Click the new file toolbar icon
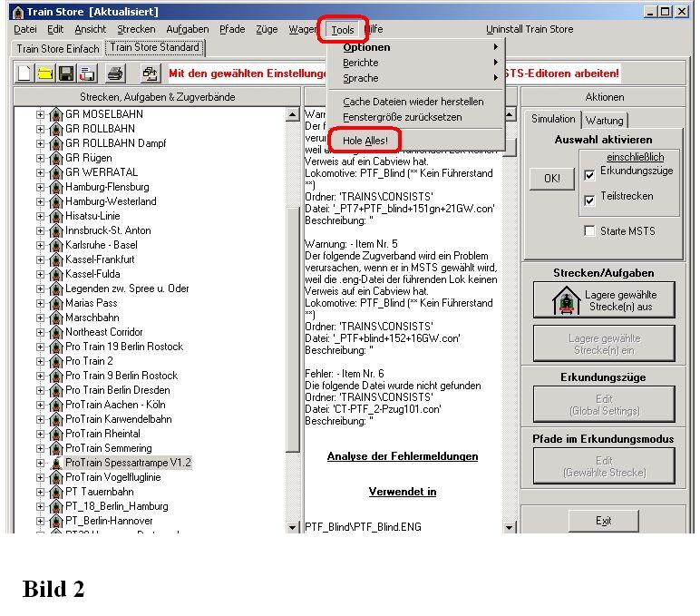This screenshot has width=700, height=616. pyautogui.click(x=24, y=73)
